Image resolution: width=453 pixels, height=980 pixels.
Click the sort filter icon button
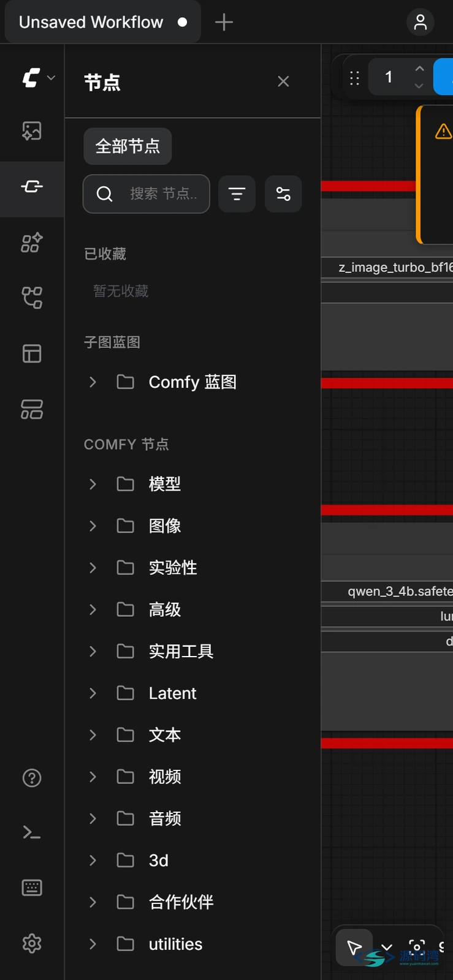237,194
